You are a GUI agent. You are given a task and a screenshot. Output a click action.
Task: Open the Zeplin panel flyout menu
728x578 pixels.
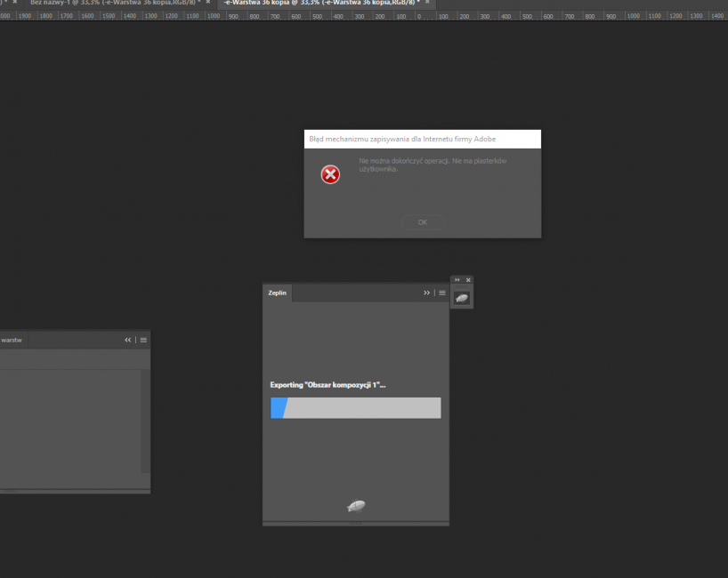click(441, 293)
